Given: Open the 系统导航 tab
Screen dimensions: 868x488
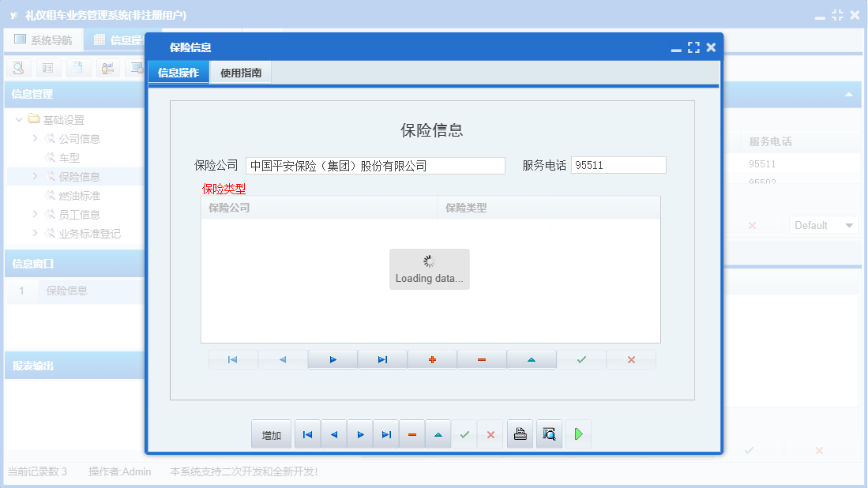Looking at the screenshot, I should pos(43,39).
